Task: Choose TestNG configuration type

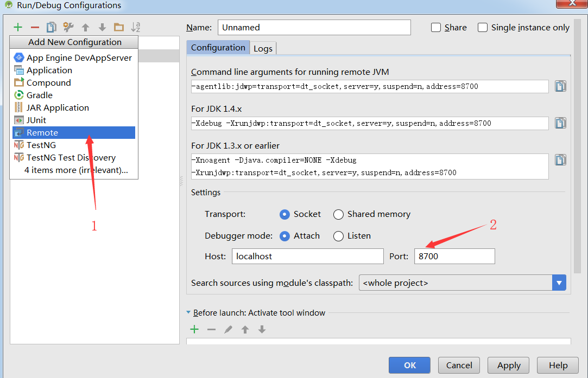Action: coord(74,145)
